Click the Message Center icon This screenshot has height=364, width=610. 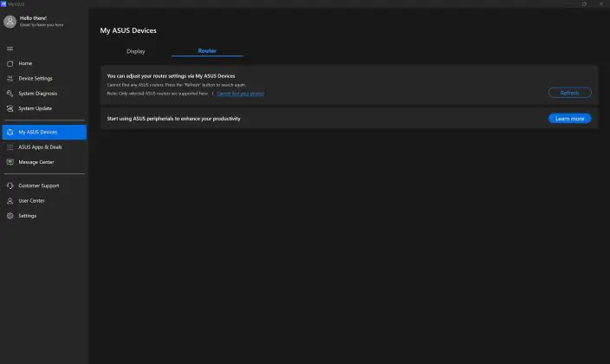[x=10, y=162]
